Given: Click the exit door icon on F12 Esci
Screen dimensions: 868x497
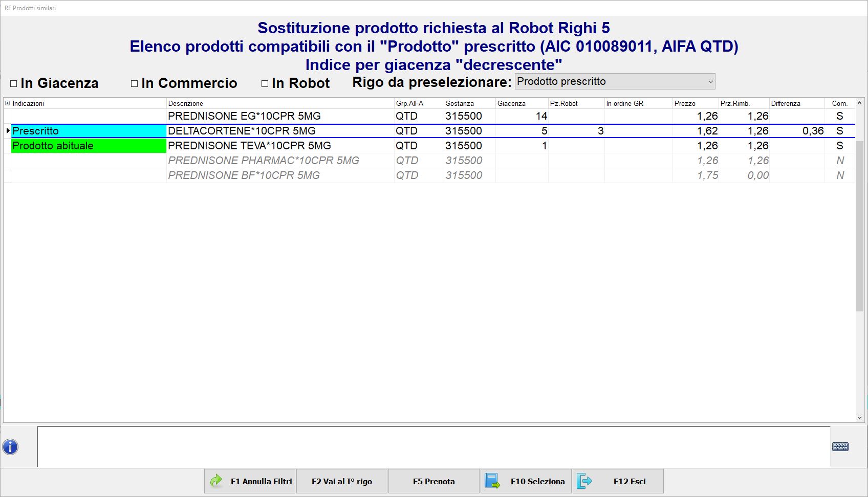Looking at the screenshot, I should point(584,481).
